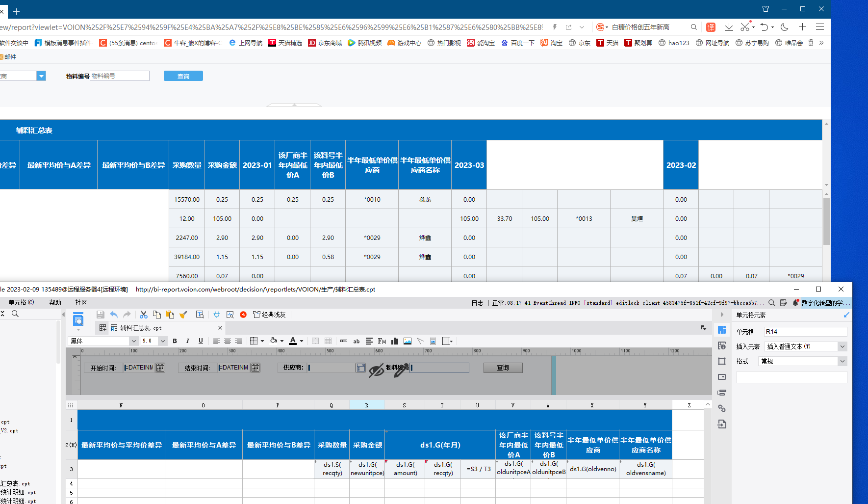This screenshot has width=868, height=504.
Task: Open browser downloads icon
Action: point(729,27)
